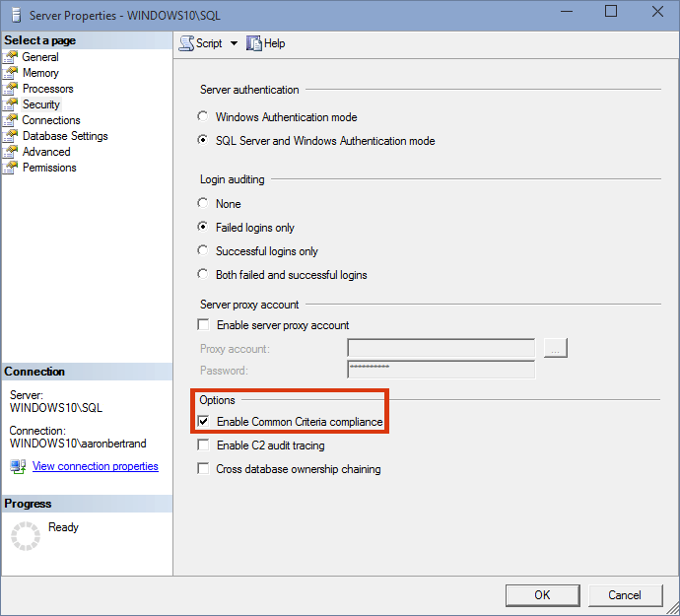This screenshot has width=680, height=616.
Task: Click the Advanced page icon
Action: [x=11, y=152]
